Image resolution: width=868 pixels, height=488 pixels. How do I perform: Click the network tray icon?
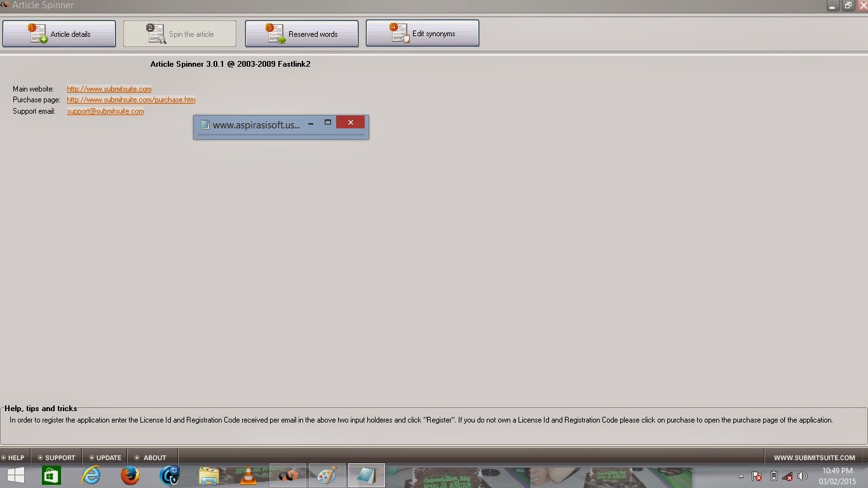coord(788,476)
